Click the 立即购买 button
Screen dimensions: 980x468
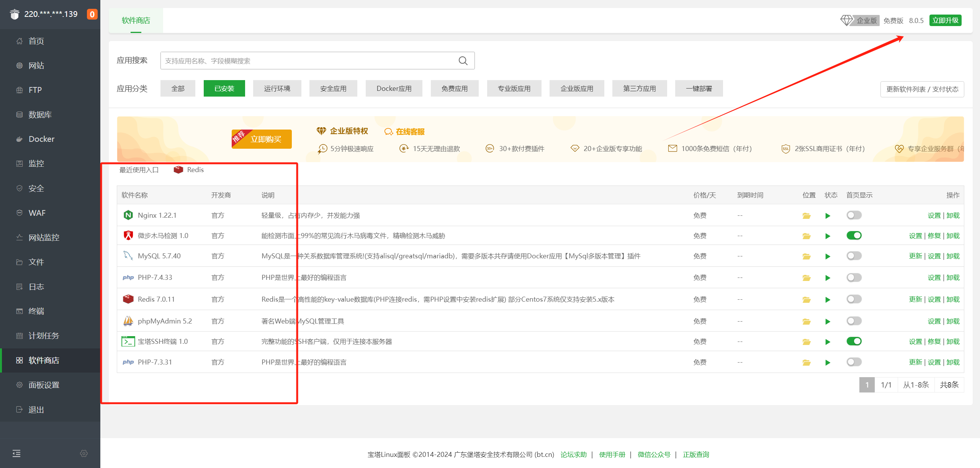point(262,139)
